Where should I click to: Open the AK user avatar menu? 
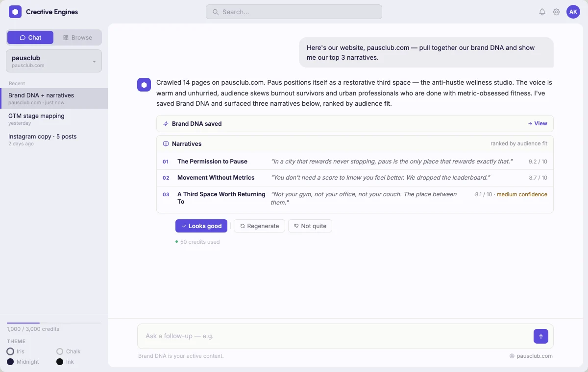[573, 12]
